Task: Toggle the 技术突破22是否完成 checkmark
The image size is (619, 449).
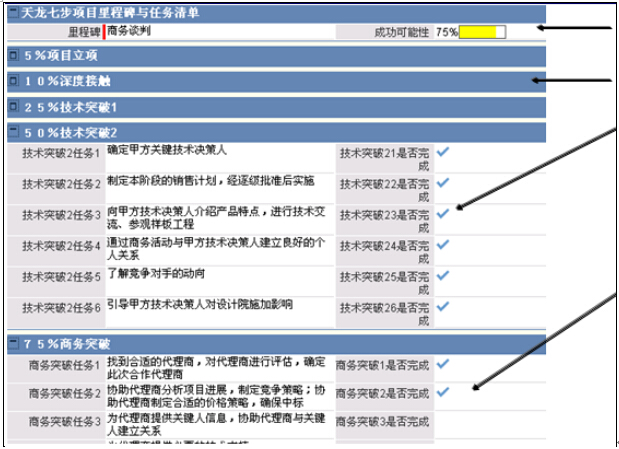Action: 443,182
